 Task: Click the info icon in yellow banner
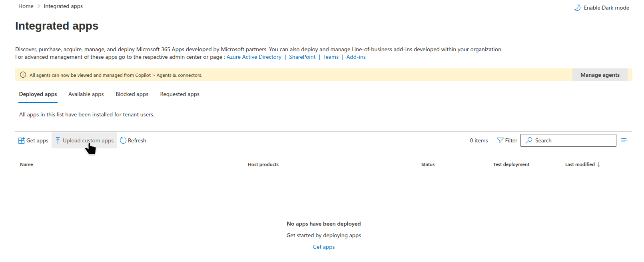(x=23, y=75)
